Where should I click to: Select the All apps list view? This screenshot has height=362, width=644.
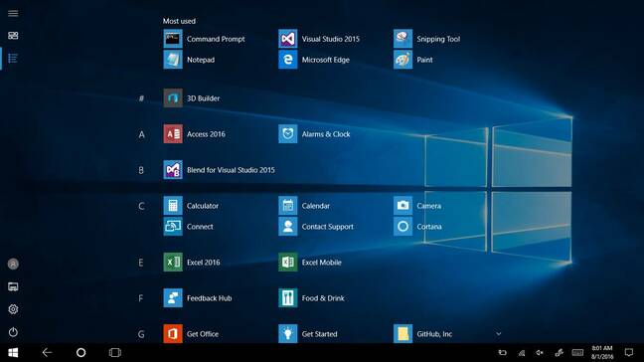point(13,59)
